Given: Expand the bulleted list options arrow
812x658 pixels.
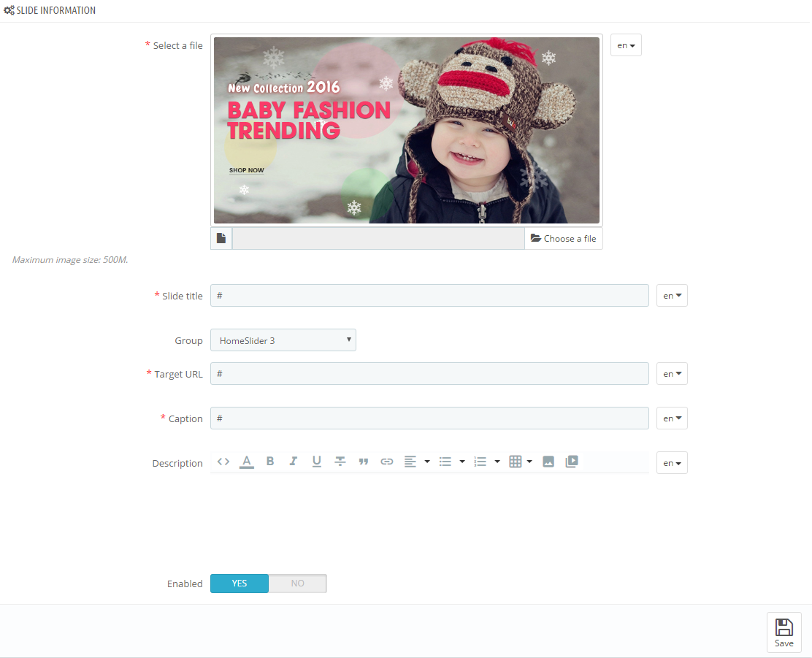Looking at the screenshot, I should tap(462, 462).
